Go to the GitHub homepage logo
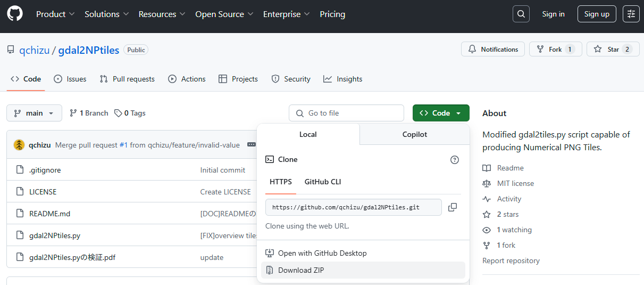644x285 pixels. pos(15,14)
